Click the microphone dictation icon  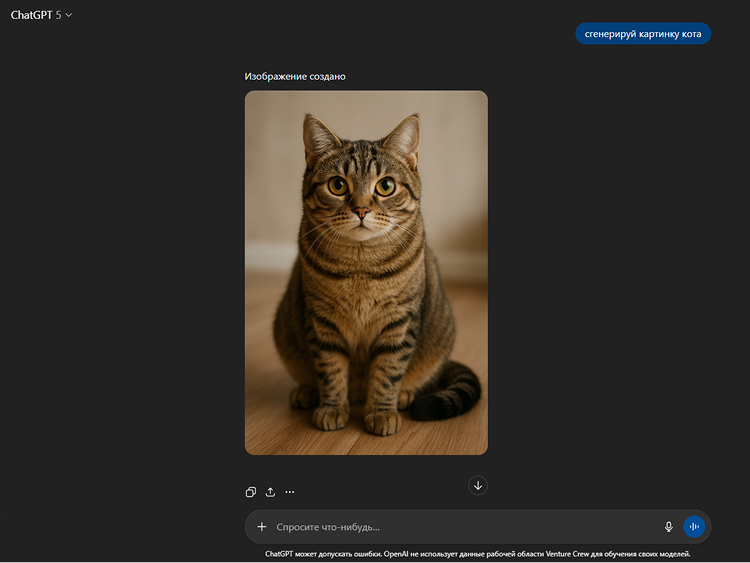669,527
